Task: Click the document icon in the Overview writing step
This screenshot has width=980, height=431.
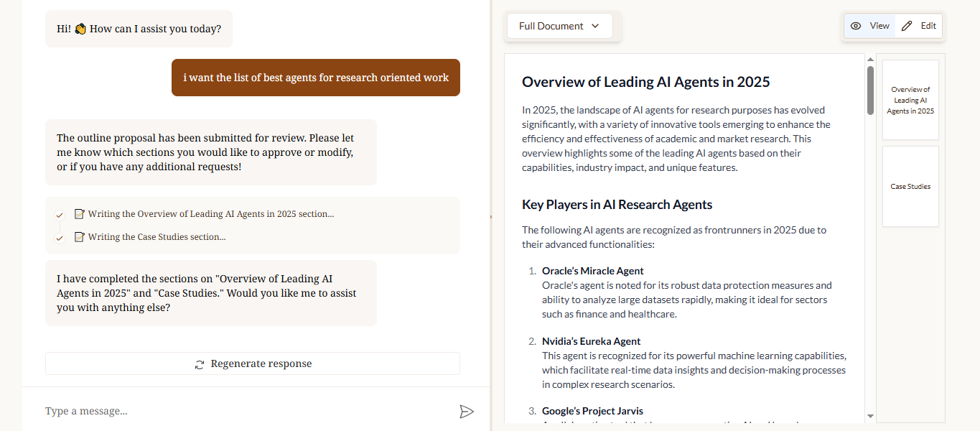Action: click(80, 214)
